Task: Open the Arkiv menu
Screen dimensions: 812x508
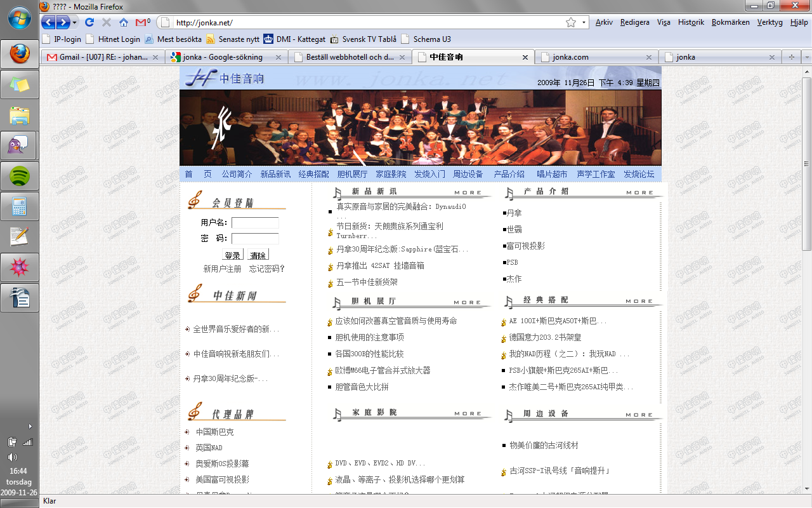Action: pos(604,22)
